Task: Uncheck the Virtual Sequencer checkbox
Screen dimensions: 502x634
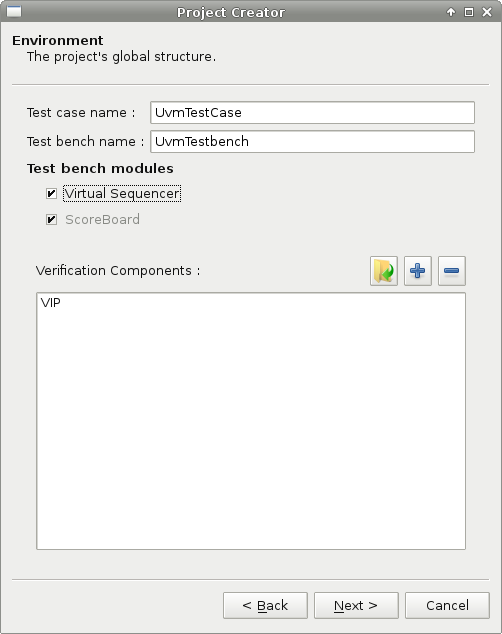Action: pyautogui.click(x=51, y=194)
